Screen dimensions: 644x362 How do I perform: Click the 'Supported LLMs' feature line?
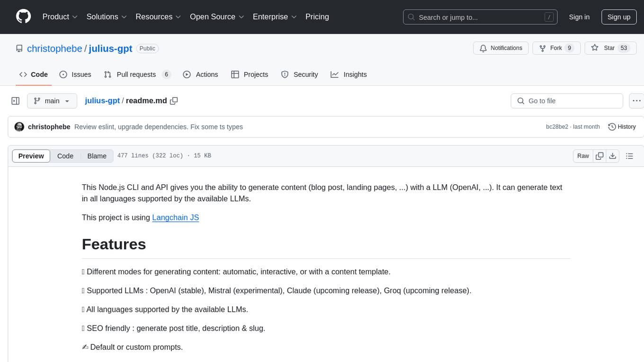pos(277,290)
